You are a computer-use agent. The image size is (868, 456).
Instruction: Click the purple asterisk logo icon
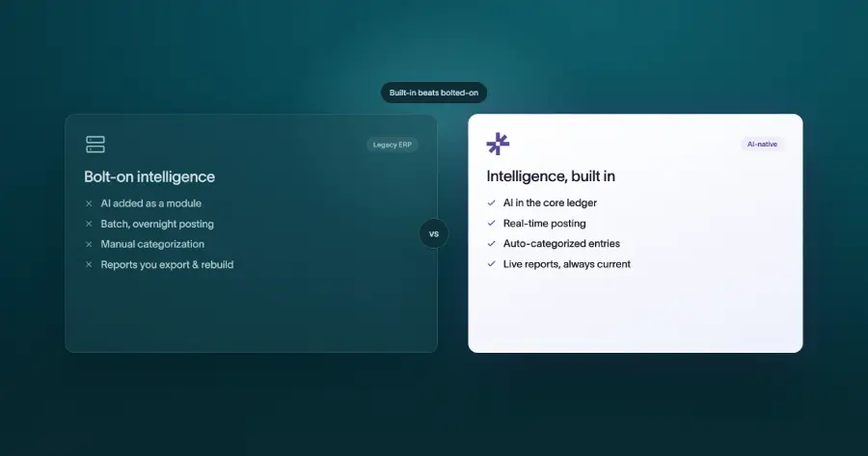tap(498, 144)
